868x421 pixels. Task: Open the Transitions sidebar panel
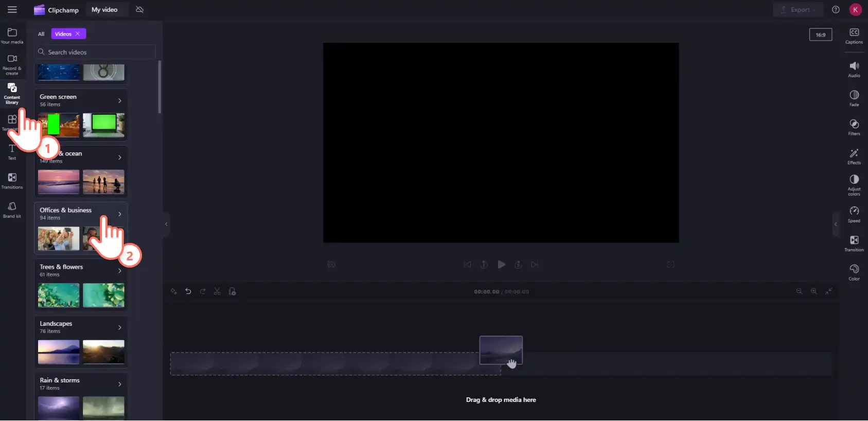pos(12,181)
